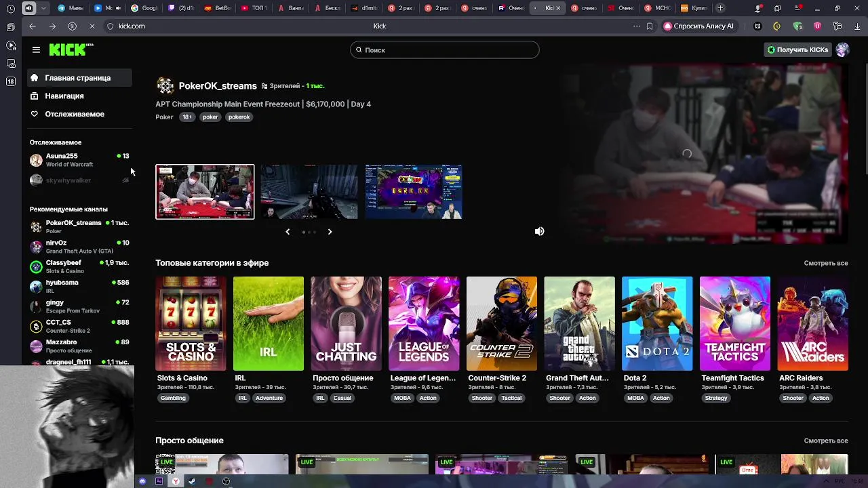Click Смотреть все for Просто общение
The width and height of the screenshot is (868, 488).
pyautogui.click(x=825, y=441)
